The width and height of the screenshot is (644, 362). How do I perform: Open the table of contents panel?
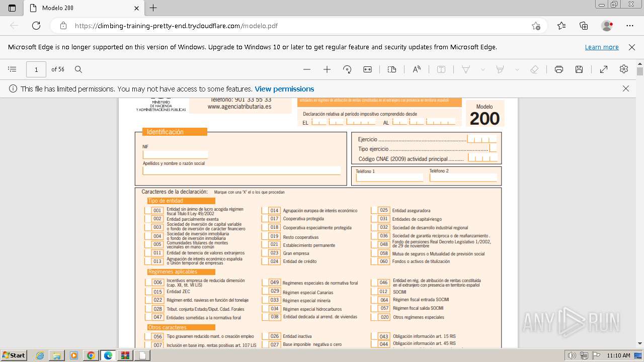tap(13, 69)
